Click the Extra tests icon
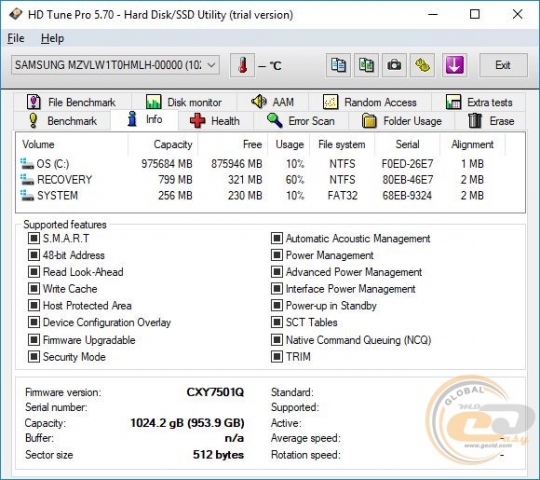The image size is (540, 480). point(453,102)
